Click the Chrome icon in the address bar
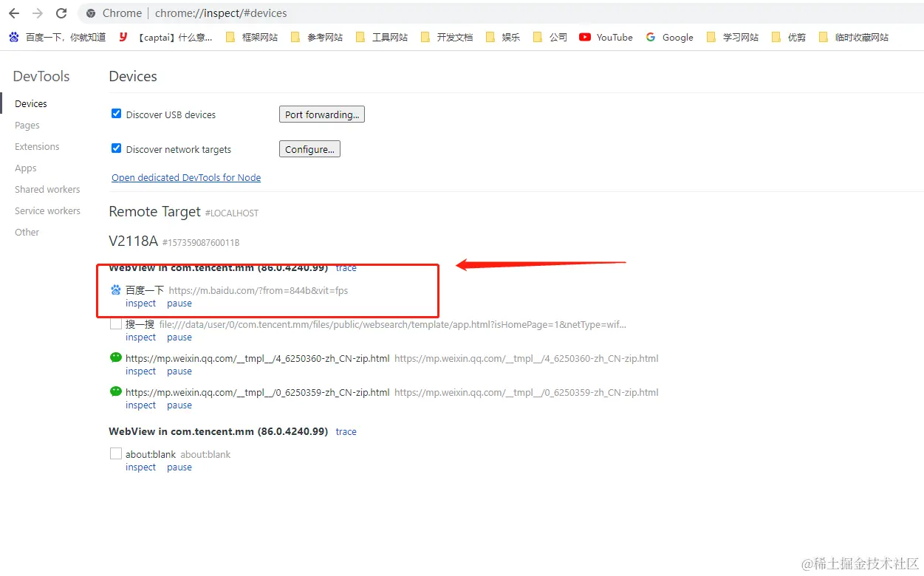This screenshot has width=924, height=576. [x=91, y=13]
